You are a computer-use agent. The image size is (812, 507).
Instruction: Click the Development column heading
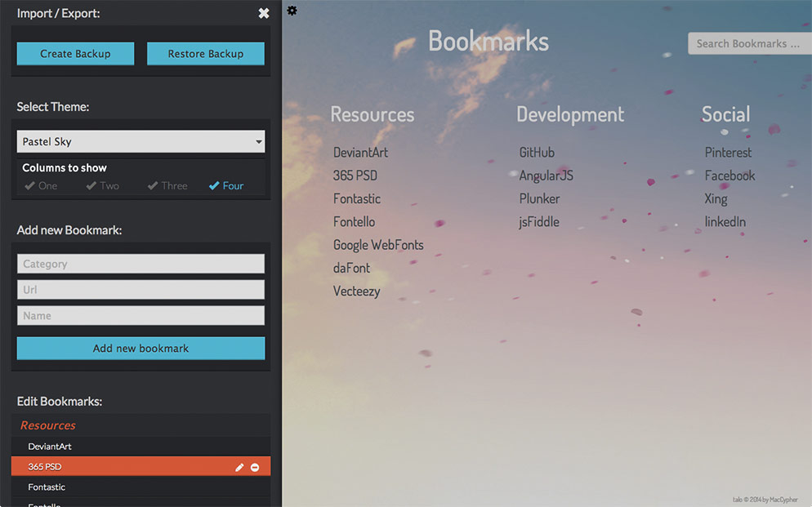570,115
